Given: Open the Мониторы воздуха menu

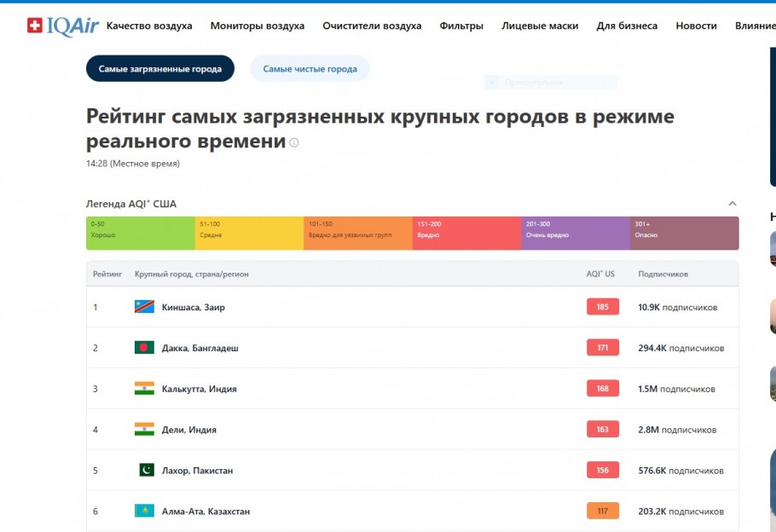Looking at the screenshot, I should 257,26.
